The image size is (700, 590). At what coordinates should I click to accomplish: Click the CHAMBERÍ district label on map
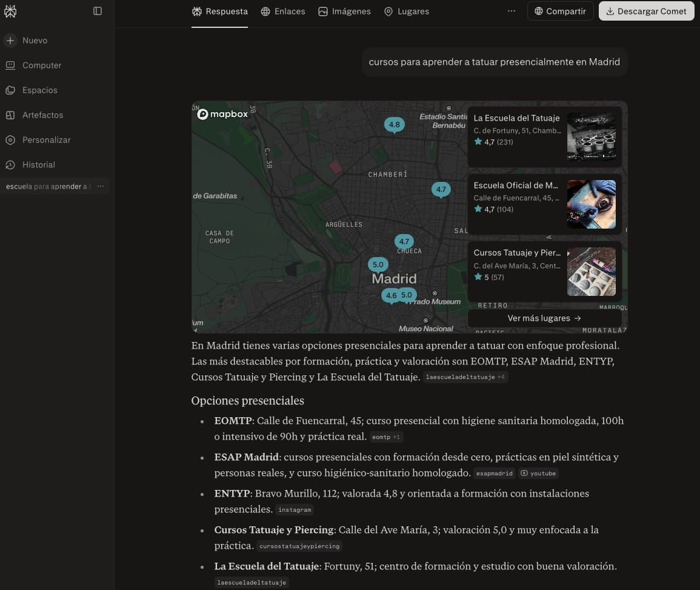[387, 175]
